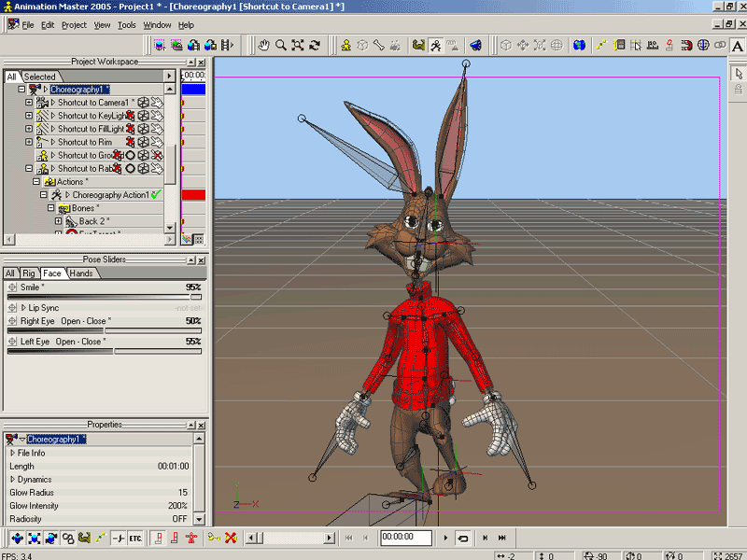Viewport: 747px width, 560px height.
Task: Collapse the Choreography1 tree node
Action: (21, 89)
